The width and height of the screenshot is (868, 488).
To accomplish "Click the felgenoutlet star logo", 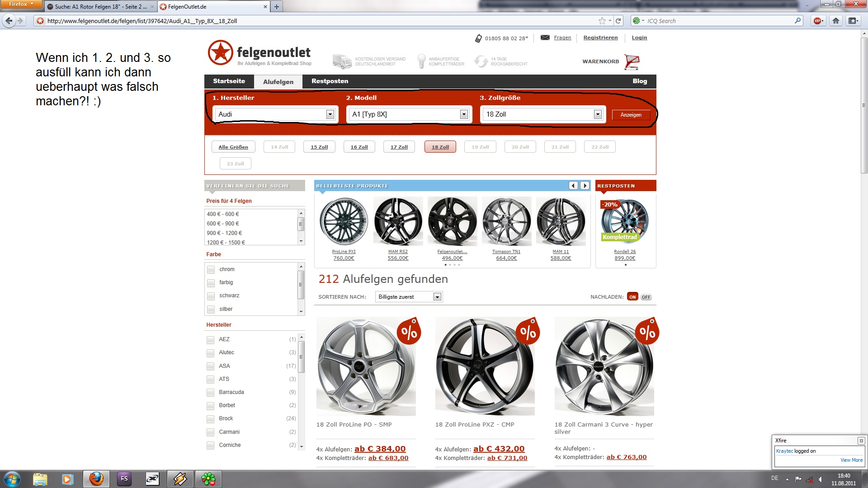I will tap(220, 52).
